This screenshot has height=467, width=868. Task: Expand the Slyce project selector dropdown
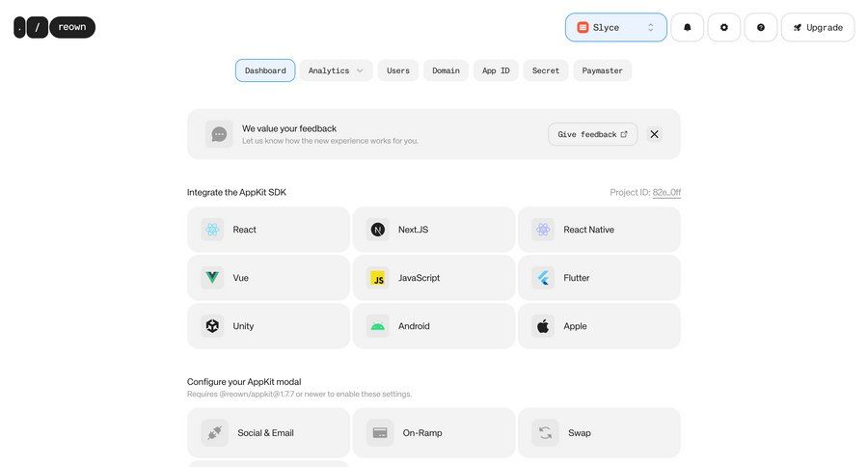click(x=615, y=28)
